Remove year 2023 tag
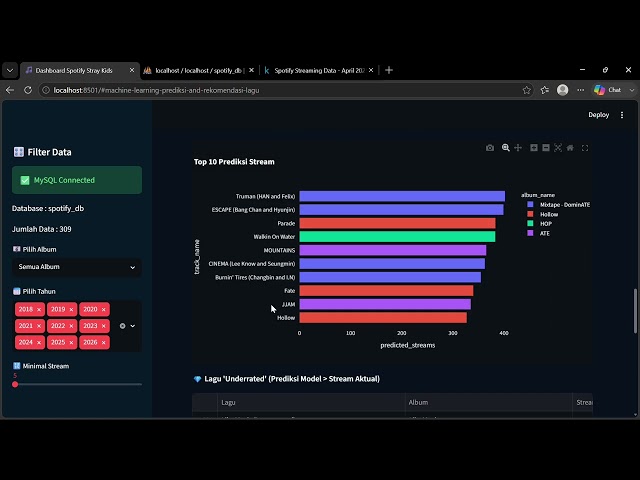Viewport: 640px width, 480px height. point(104,326)
